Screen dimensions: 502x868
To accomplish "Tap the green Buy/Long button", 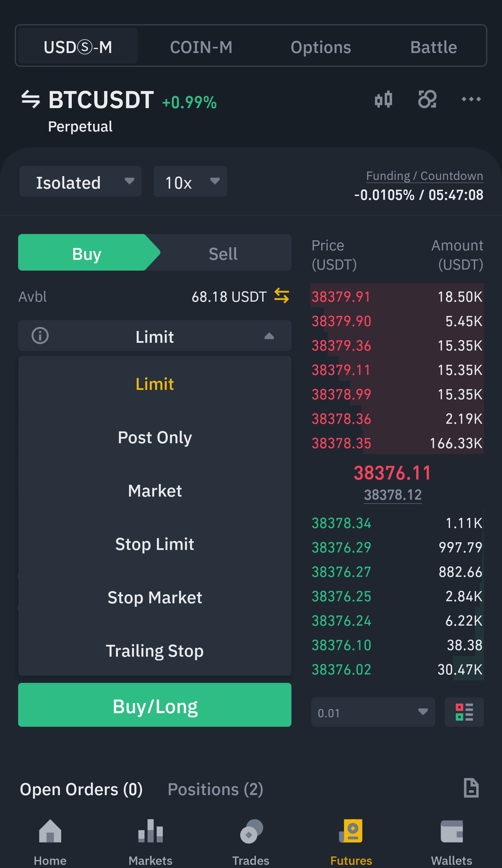I will click(x=155, y=705).
